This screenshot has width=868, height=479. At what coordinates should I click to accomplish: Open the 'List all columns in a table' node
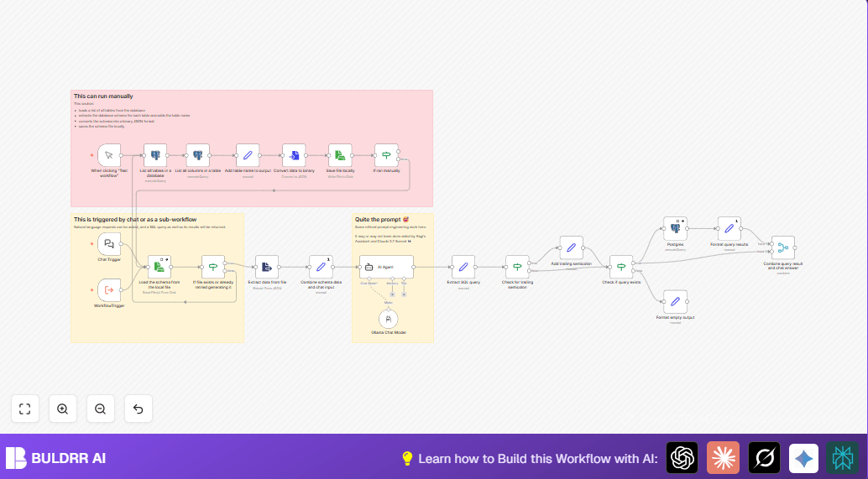[x=197, y=155]
